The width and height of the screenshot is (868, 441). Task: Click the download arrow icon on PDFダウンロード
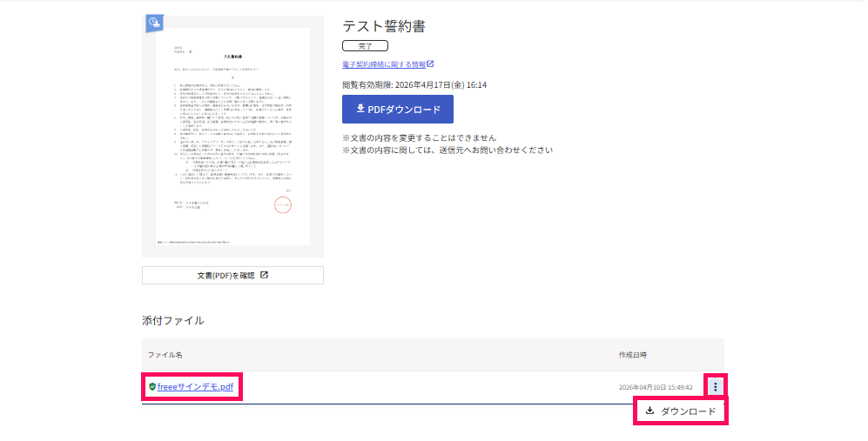[360, 109]
